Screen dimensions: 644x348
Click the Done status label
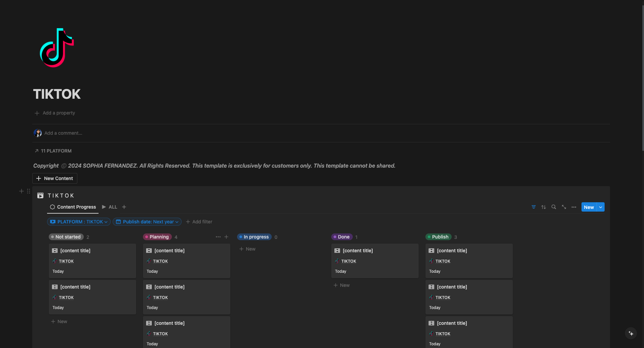342,237
